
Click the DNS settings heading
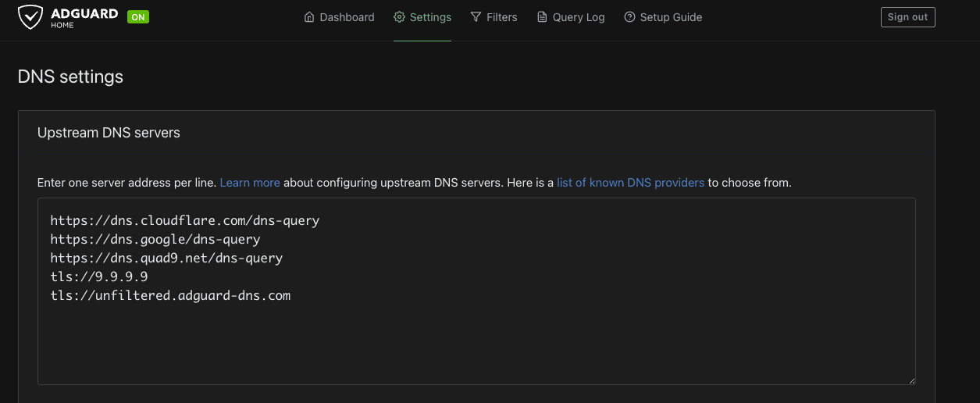[x=70, y=77]
